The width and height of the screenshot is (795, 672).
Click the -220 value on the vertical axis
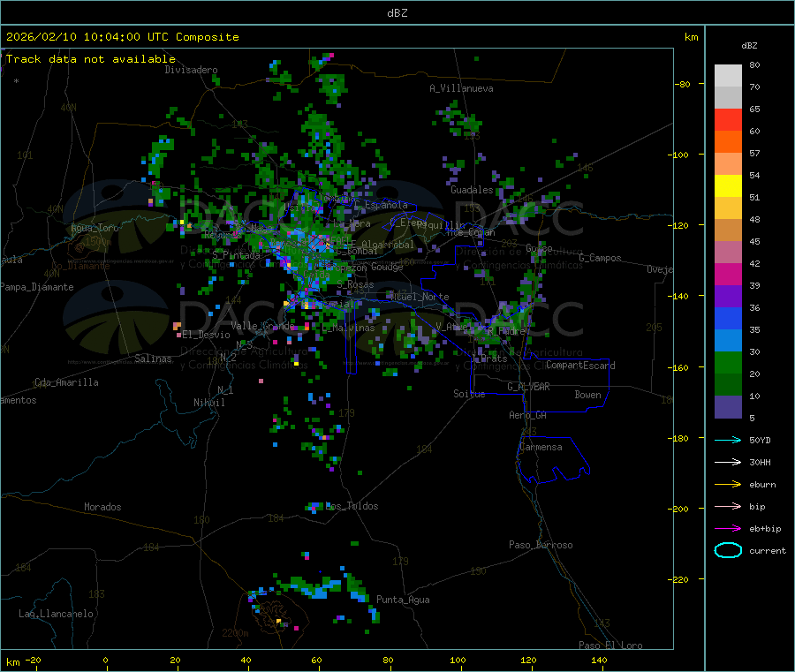[678, 580]
